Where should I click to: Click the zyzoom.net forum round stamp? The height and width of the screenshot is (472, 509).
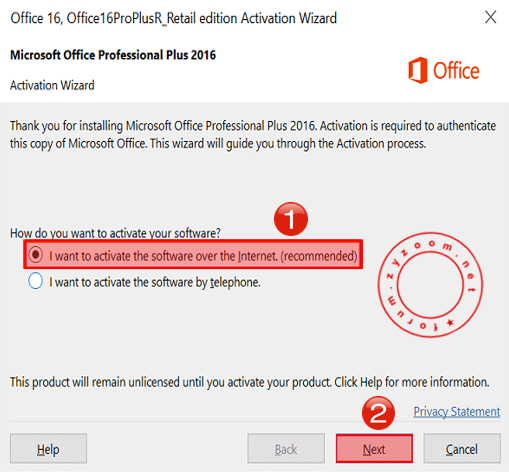[x=430, y=285]
